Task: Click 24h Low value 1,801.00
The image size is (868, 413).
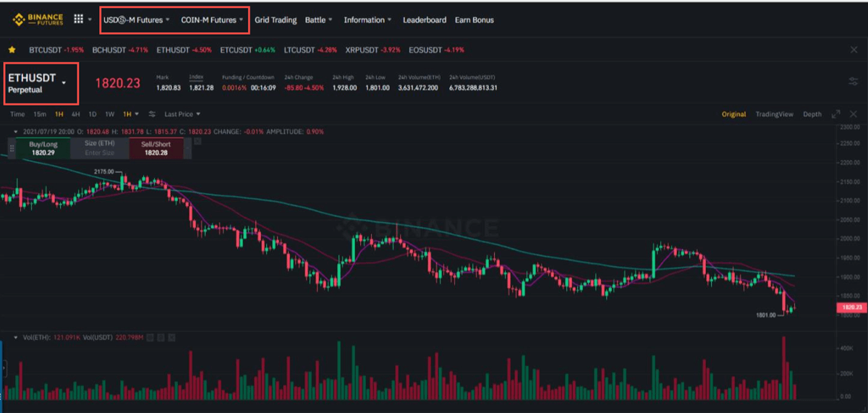Action: (x=378, y=88)
